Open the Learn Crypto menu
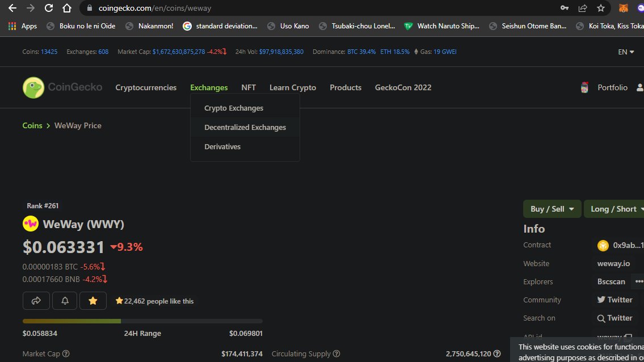The width and height of the screenshot is (644, 362). [293, 87]
